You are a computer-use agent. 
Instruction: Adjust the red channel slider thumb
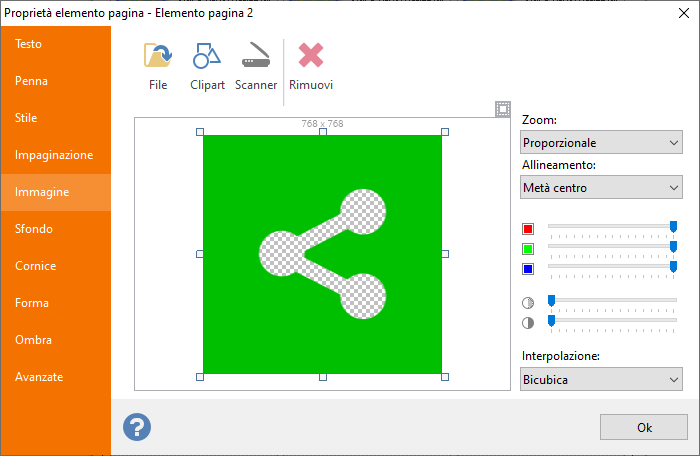tap(673, 227)
